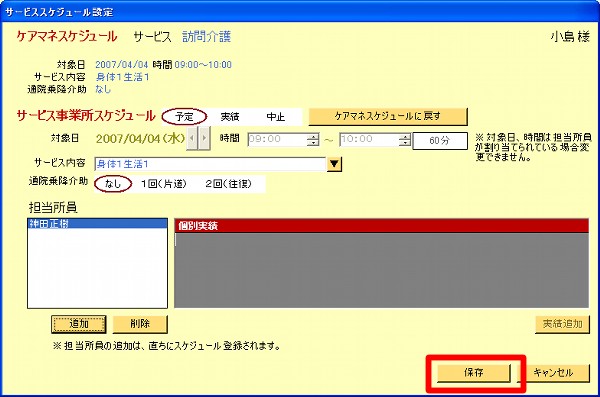Select 1回(片道) option
Image resolution: width=600 pixels, height=397 pixels.
click(164, 184)
